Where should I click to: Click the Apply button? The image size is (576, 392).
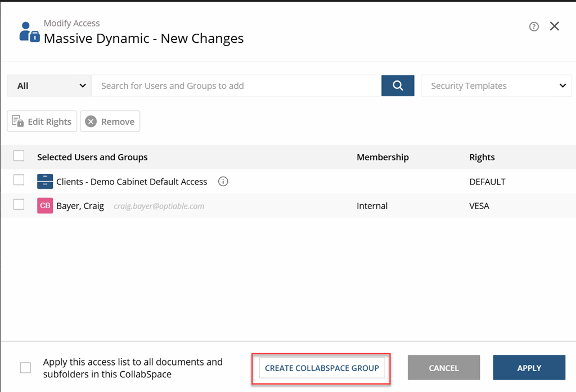[x=529, y=367]
